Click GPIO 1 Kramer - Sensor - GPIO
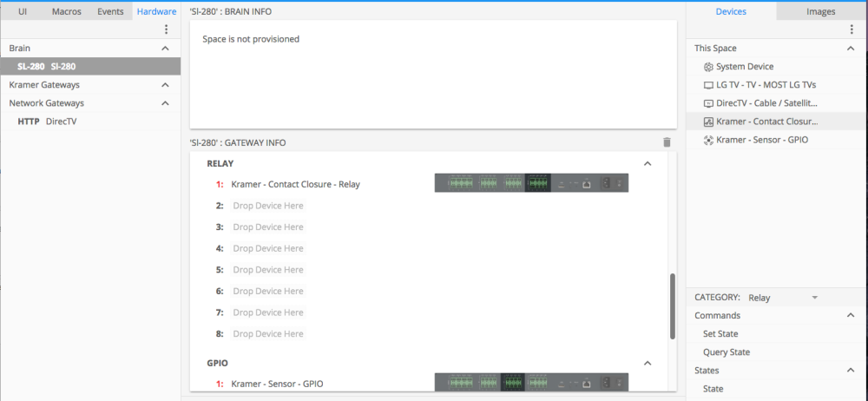Viewport: 868px width, 401px height. pos(278,384)
